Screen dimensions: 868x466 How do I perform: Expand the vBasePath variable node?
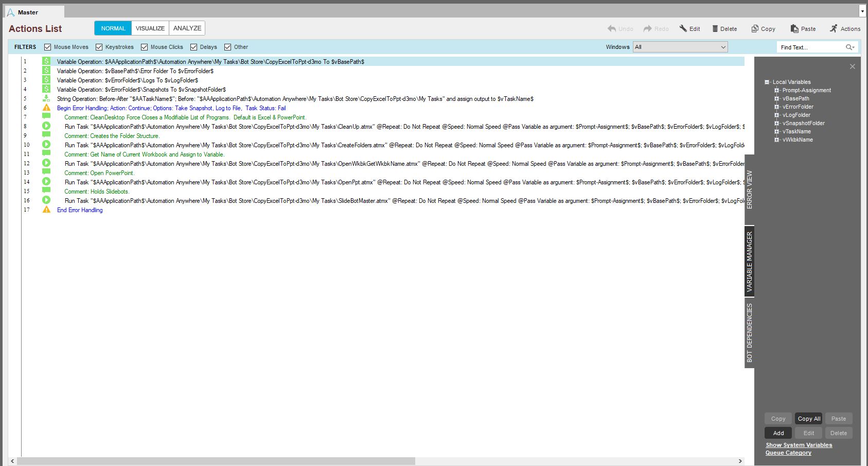777,98
